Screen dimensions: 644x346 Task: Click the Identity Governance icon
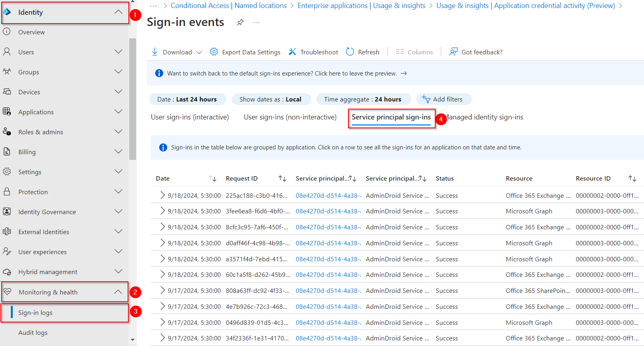[7, 211]
